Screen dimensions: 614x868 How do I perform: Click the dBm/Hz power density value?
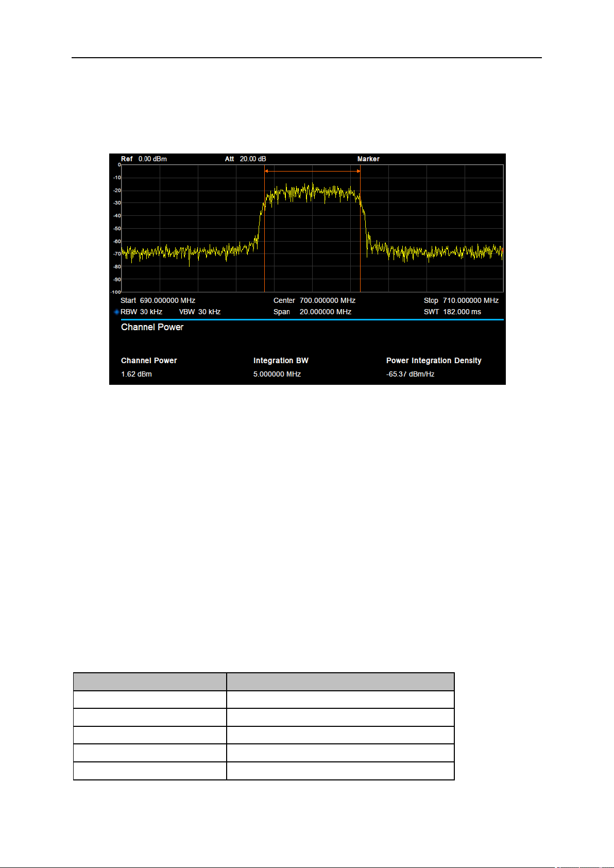click(x=411, y=374)
